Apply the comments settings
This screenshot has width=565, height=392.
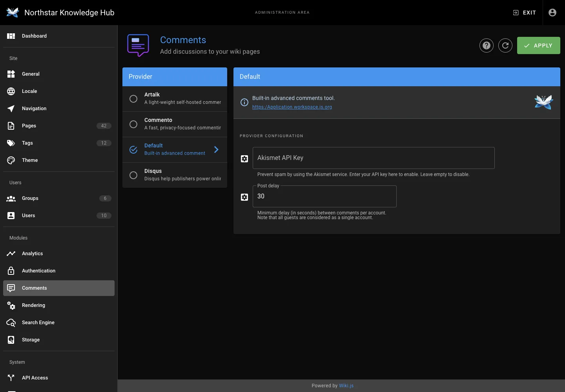(x=538, y=45)
